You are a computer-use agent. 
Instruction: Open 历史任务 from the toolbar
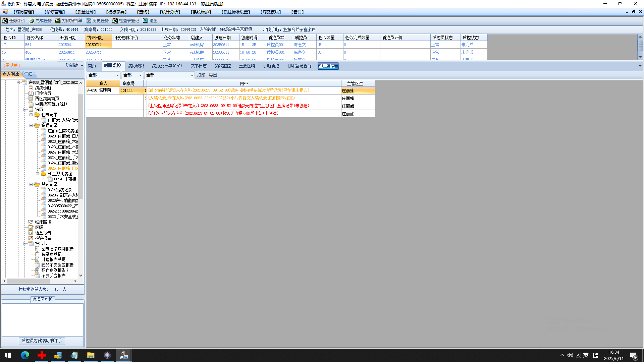click(x=97, y=21)
